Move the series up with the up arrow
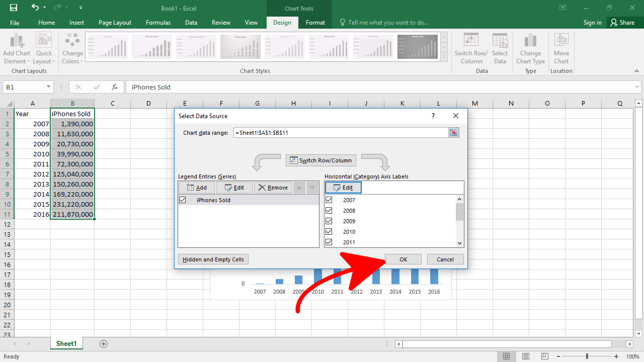The height and width of the screenshot is (362, 644). coord(299,188)
